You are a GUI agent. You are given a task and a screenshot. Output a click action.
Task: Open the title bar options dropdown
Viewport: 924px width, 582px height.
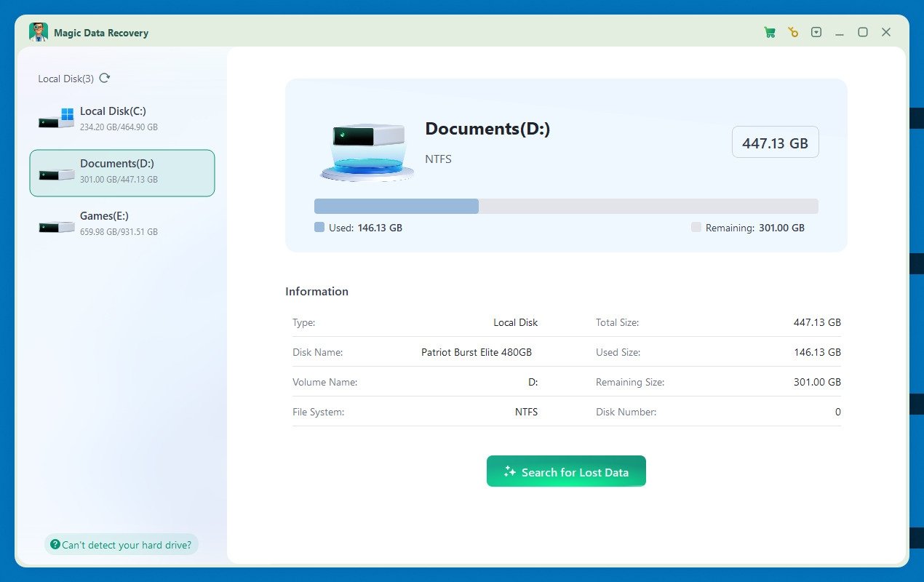816,32
